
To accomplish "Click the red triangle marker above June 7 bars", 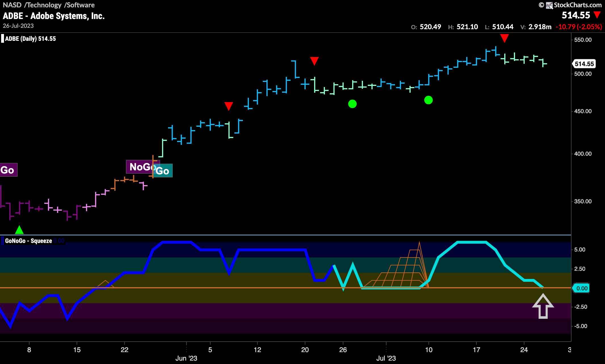I will [229, 106].
